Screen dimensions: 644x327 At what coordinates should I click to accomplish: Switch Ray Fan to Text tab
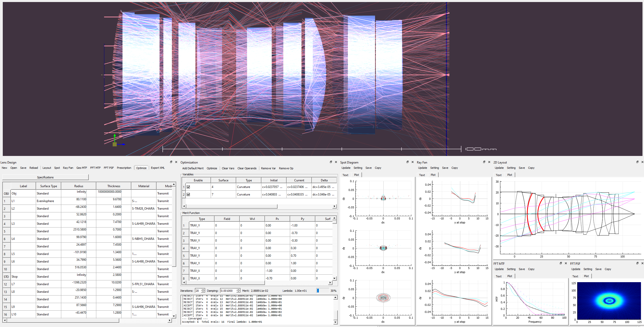tap(422, 175)
